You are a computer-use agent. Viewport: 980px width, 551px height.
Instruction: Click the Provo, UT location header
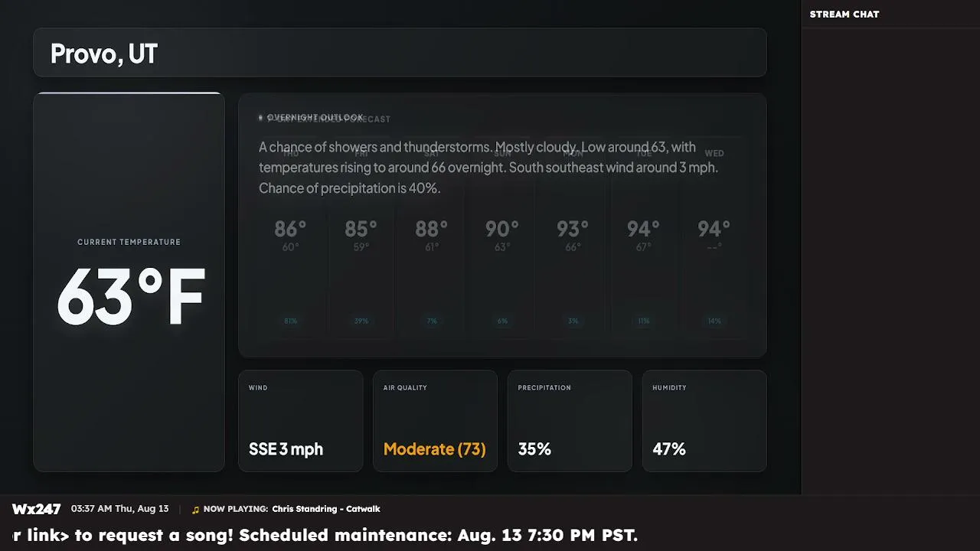coord(400,53)
